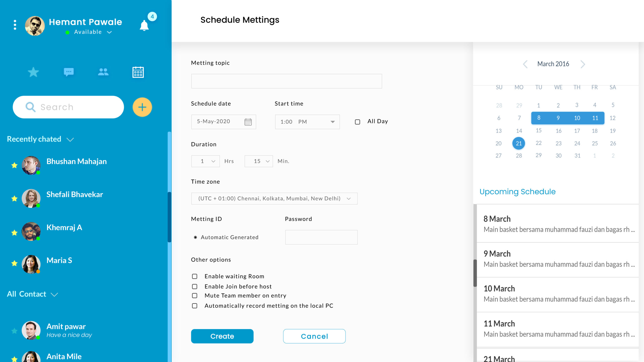Click the yellow plus add button
This screenshot has width=644, height=362.
[x=142, y=107]
